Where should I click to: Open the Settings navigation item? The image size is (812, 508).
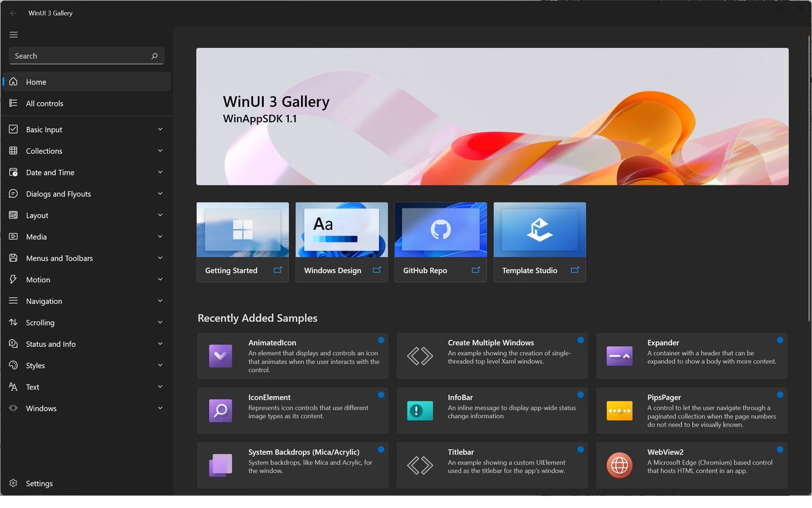[87, 484]
